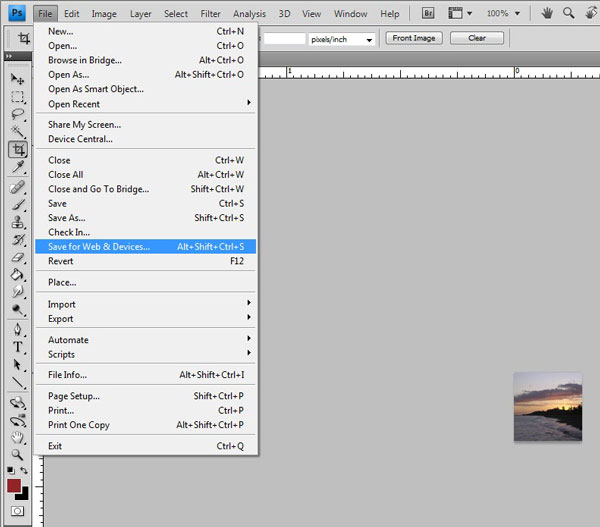Select the Burn tool
This screenshot has width=600, height=527.
[18, 309]
